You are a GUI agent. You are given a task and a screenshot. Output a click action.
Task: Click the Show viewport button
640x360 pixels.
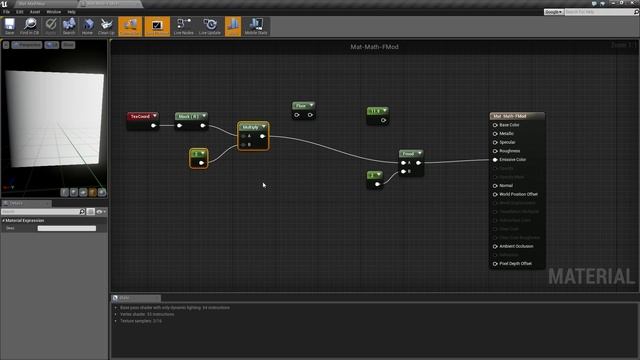click(x=68, y=45)
